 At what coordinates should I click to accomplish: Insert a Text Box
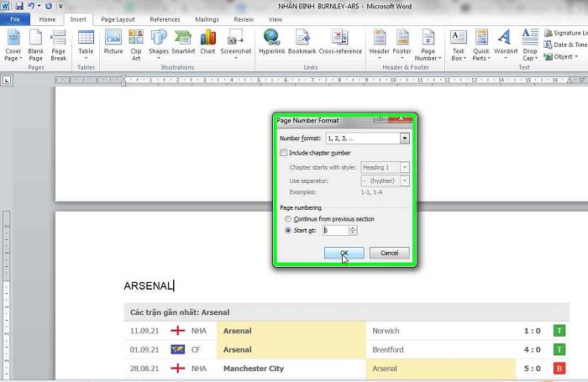(459, 45)
